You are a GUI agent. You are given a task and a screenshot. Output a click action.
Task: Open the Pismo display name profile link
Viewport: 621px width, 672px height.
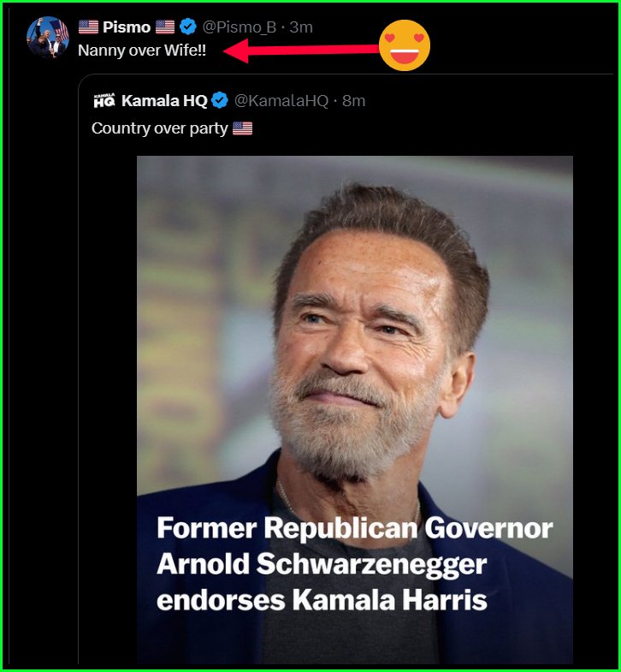[x=127, y=27]
